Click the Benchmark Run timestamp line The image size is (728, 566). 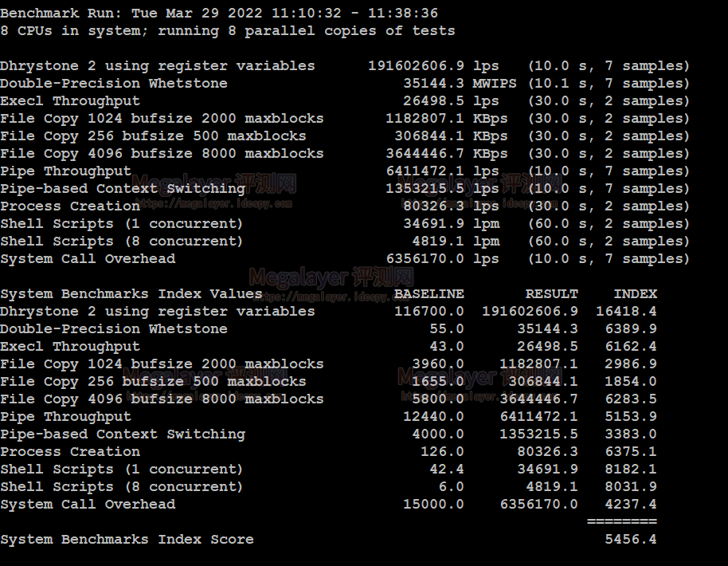tap(219, 14)
